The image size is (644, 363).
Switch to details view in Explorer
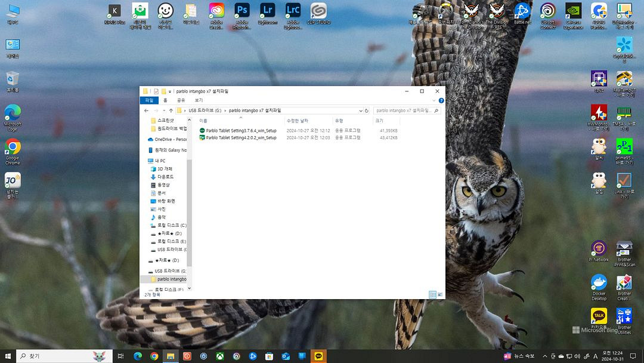(432, 294)
